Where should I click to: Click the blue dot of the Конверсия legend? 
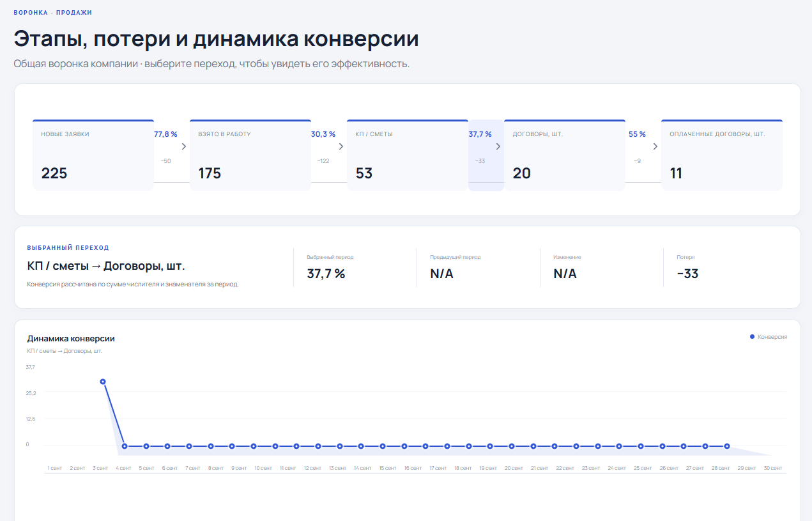[752, 336]
